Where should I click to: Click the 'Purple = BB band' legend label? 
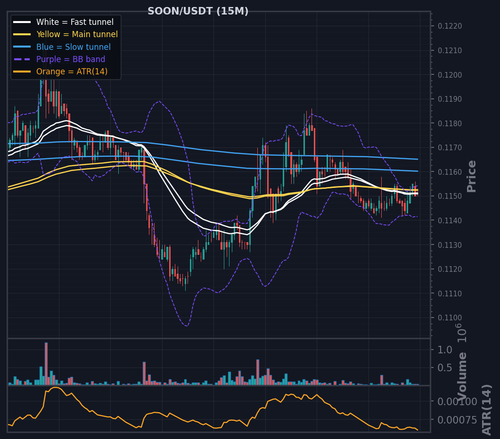pyautogui.click(x=71, y=59)
